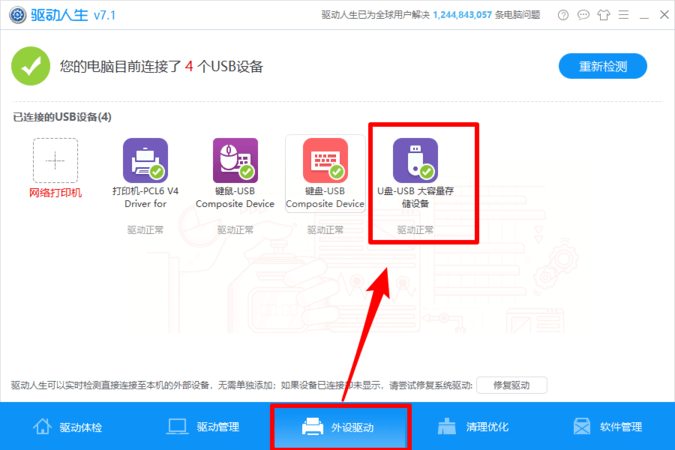The height and width of the screenshot is (450, 675).
Task: Open the main menu hamburger icon
Action: tap(624, 15)
